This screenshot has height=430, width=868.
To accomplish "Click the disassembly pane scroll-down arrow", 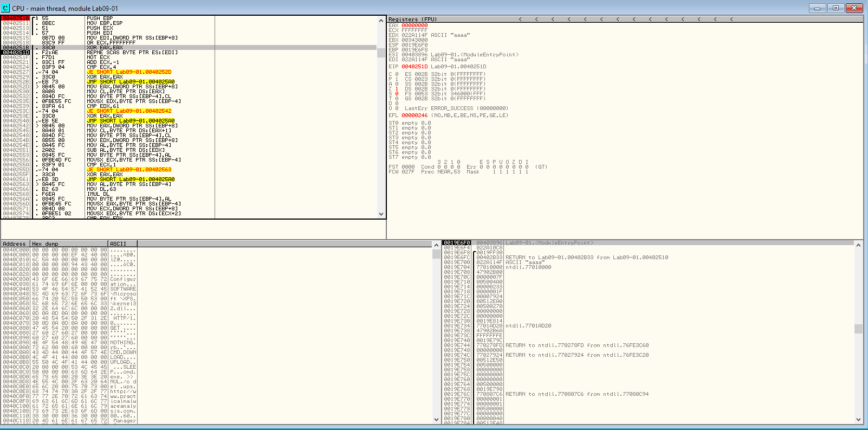I will [381, 214].
